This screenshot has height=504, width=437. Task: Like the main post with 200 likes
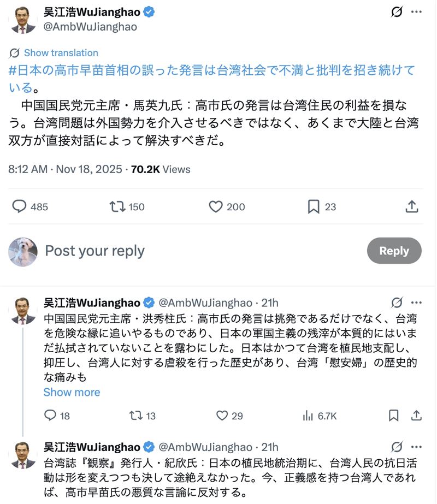pos(216,206)
